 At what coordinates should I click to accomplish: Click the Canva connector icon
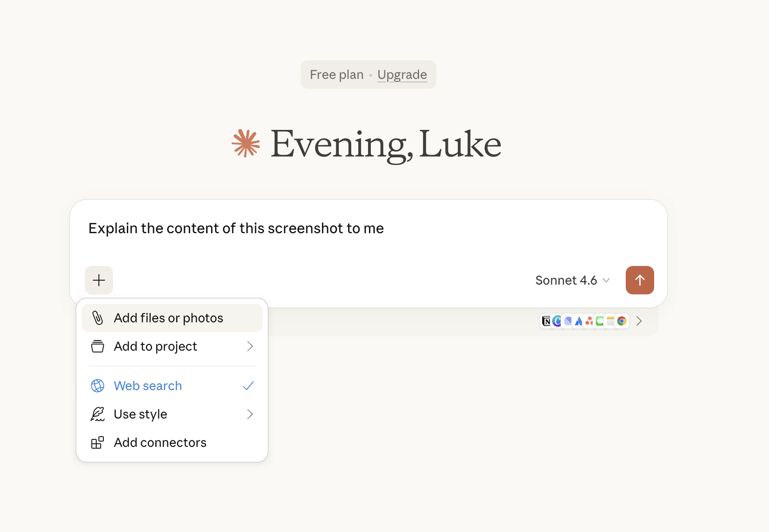(x=557, y=321)
